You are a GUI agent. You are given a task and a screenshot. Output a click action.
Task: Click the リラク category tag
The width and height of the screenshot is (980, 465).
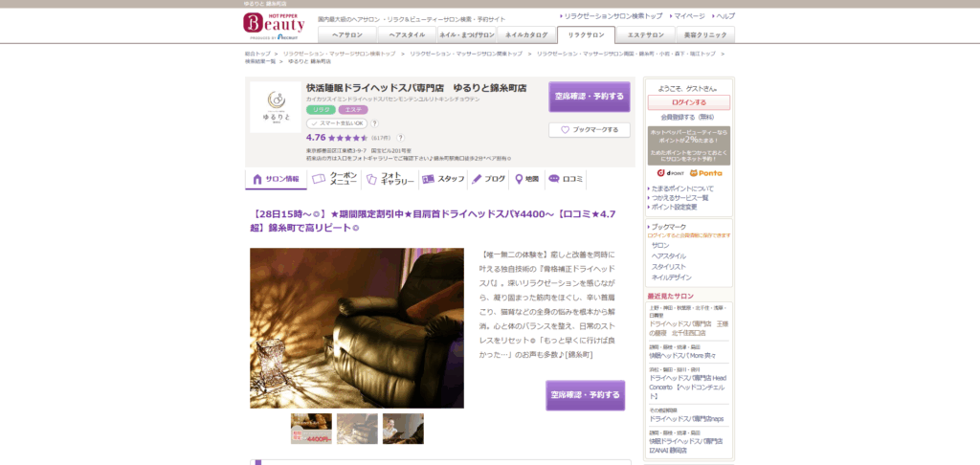[322, 110]
